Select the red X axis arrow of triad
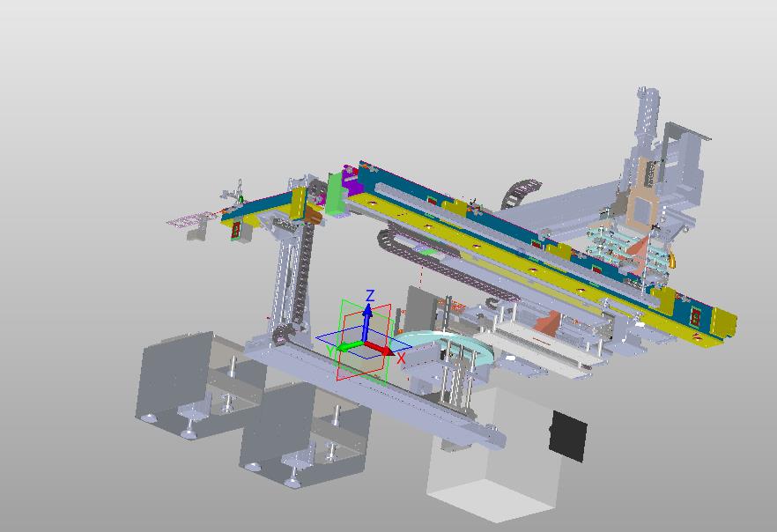This screenshot has height=532, width=777. pyautogui.click(x=380, y=348)
